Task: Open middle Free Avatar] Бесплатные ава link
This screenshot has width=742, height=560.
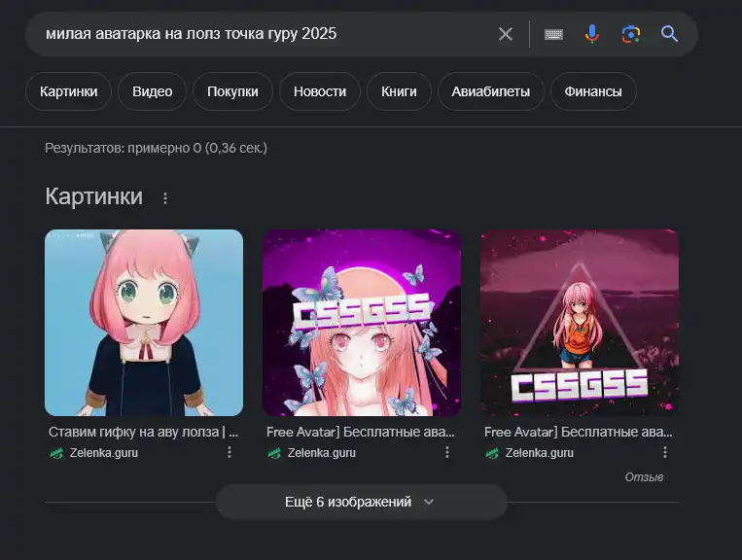Action: 361,432
